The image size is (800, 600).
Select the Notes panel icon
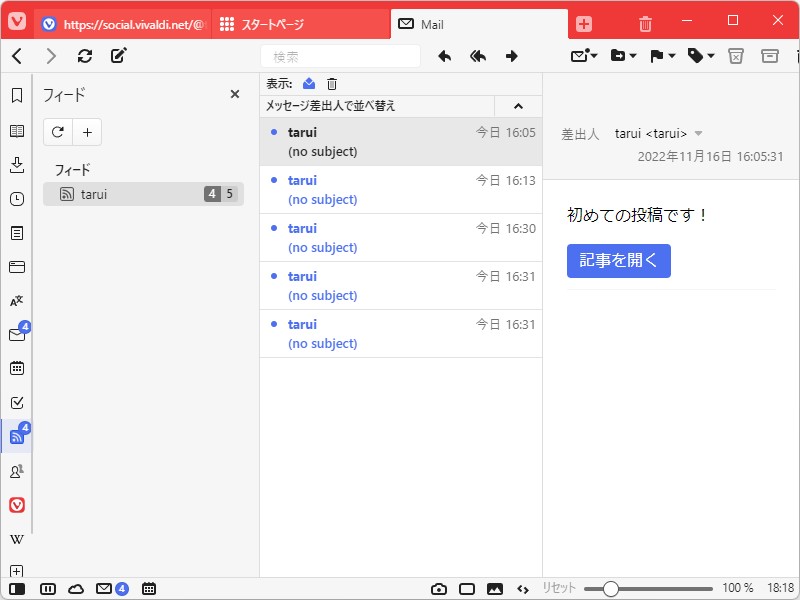[16, 232]
